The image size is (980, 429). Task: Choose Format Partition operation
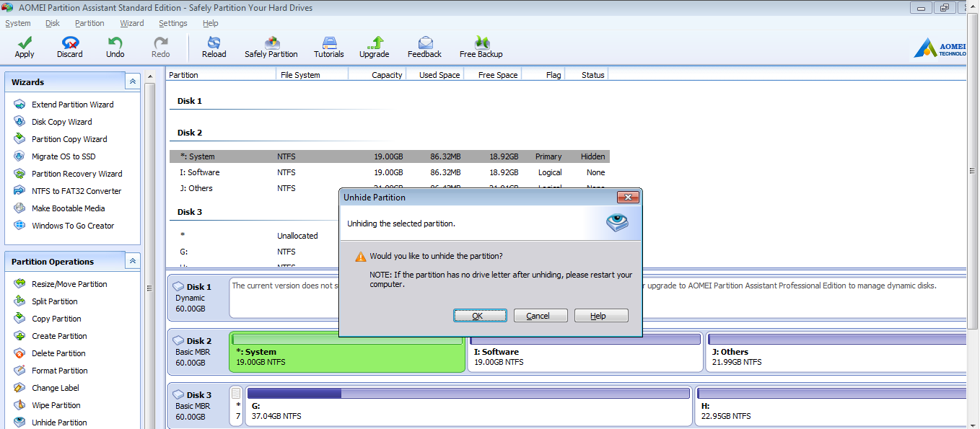[x=59, y=371]
